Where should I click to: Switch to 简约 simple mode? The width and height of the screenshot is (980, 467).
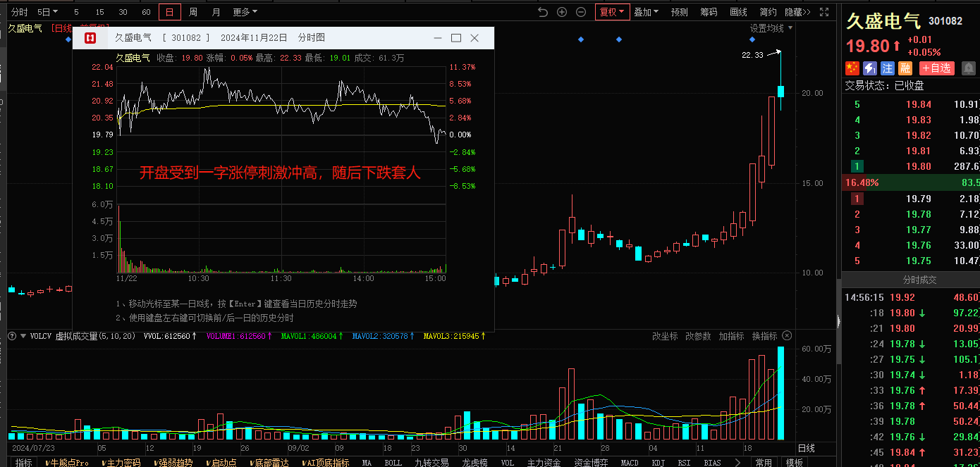click(x=768, y=12)
